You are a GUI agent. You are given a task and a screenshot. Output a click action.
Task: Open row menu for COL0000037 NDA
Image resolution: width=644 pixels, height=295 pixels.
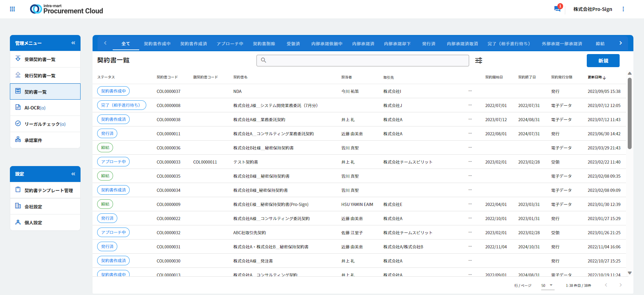click(x=470, y=91)
